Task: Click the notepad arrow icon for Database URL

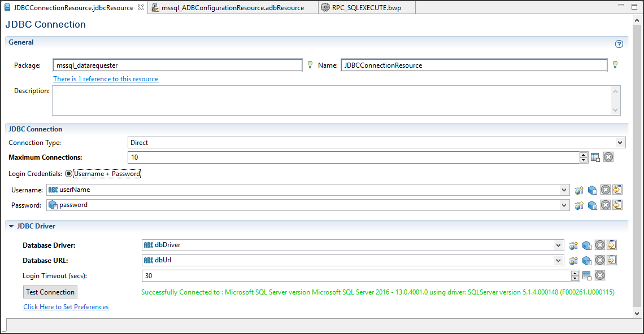Action: (x=612, y=260)
